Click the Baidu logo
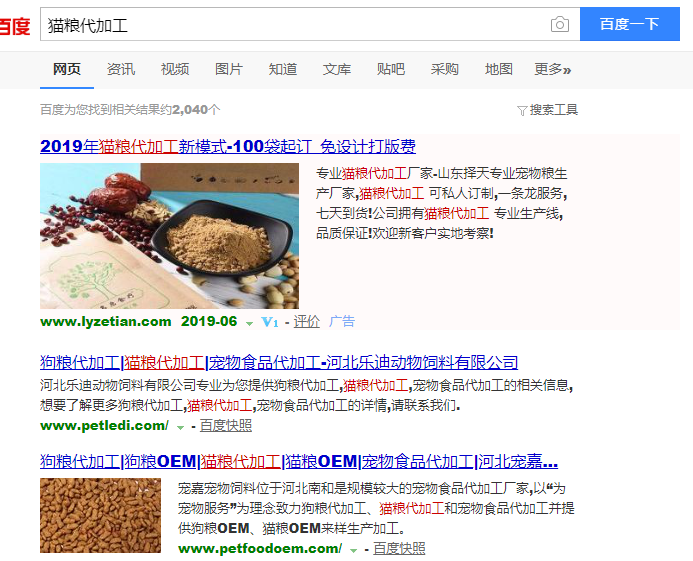The image size is (693, 561). tap(15, 26)
